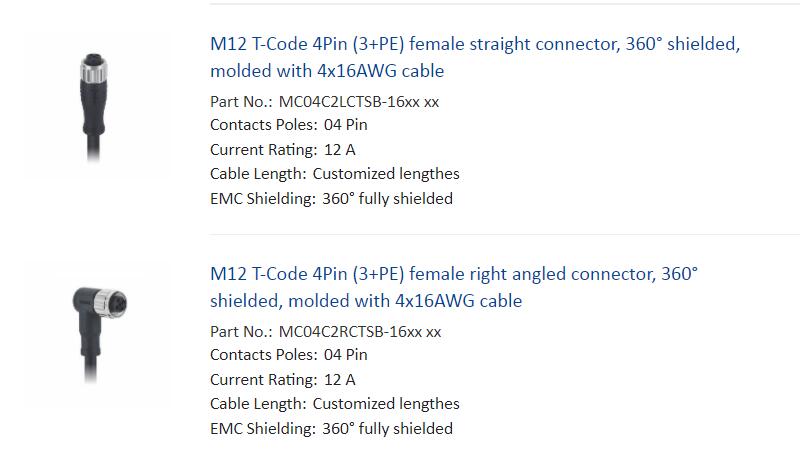
Task: Click the straight connector's '360° fully shielded' value
Action: [x=387, y=198]
